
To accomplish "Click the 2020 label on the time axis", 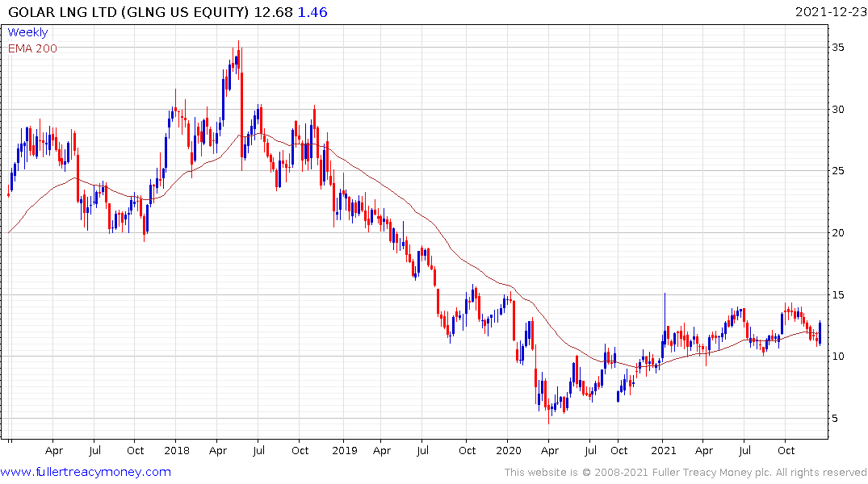I will click(509, 451).
